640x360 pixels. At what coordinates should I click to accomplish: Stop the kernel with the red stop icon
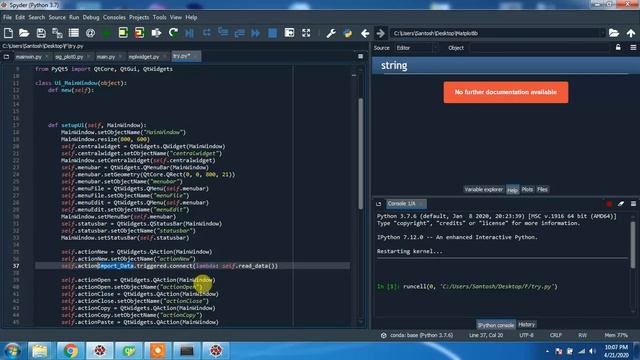(x=609, y=204)
